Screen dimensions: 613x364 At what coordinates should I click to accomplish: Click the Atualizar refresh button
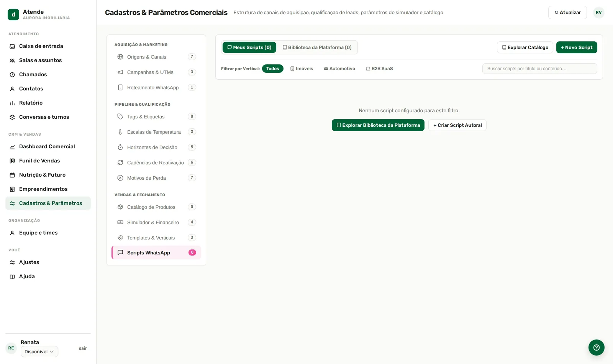click(x=567, y=13)
